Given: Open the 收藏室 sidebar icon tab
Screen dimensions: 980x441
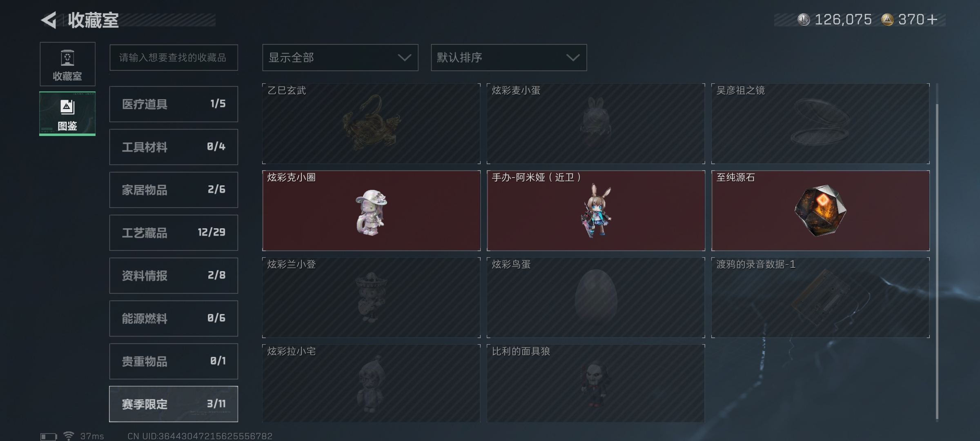Looking at the screenshot, I should point(68,64).
